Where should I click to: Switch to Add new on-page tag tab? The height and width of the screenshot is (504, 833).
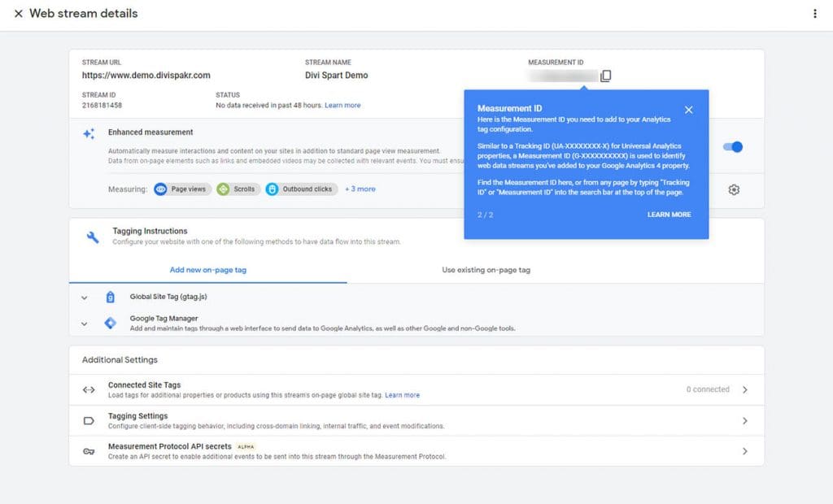(x=207, y=270)
